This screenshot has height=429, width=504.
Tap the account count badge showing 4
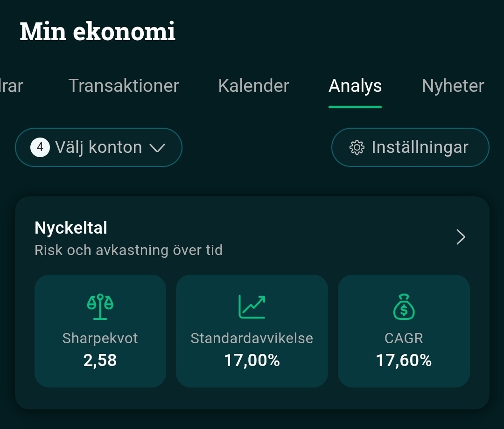coord(40,148)
